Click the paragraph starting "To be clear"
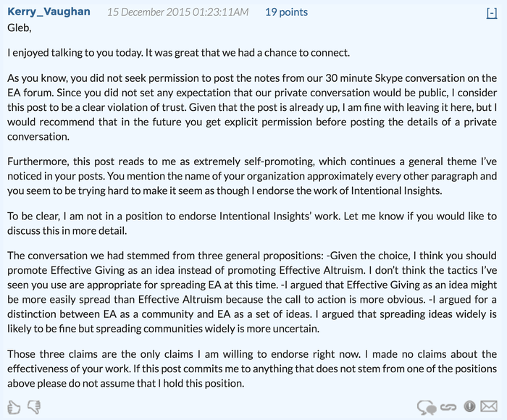 click(252, 223)
